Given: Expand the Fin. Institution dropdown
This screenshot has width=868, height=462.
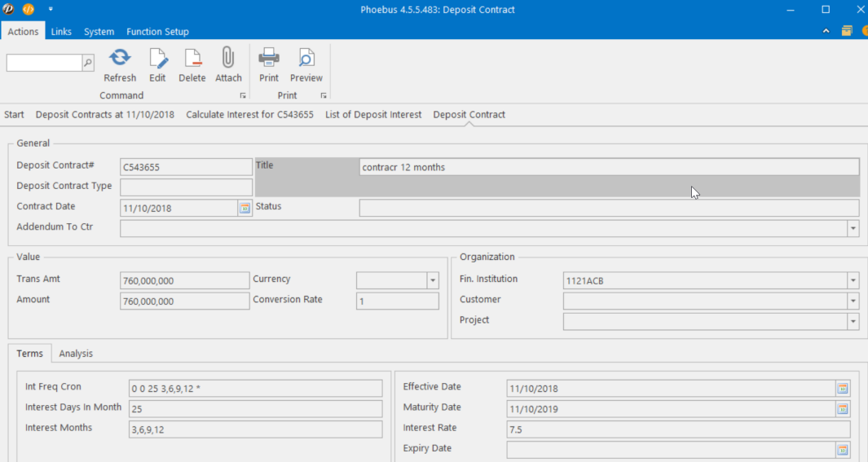Looking at the screenshot, I should click(853, 281).
